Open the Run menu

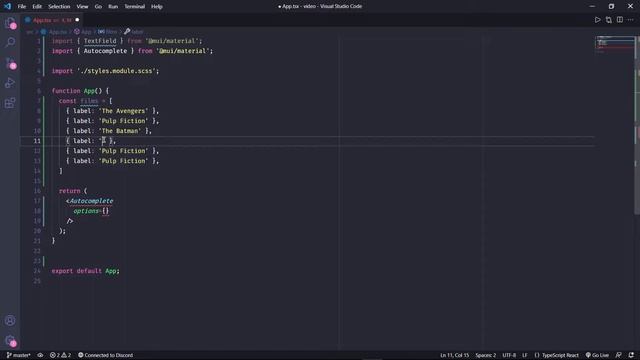(x=113, y=7)
